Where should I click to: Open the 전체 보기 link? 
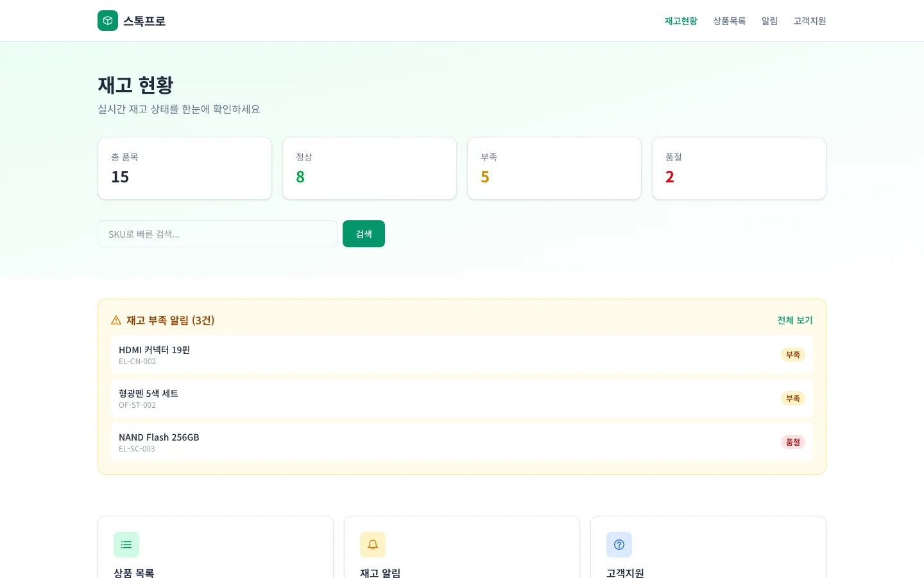pos(794,320)
